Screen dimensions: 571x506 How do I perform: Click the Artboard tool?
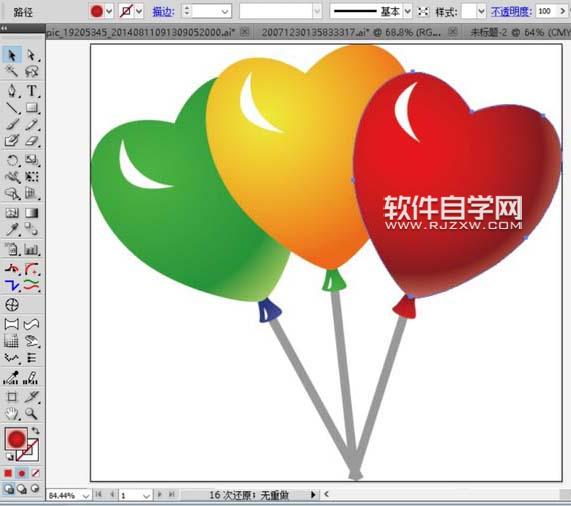click(12, 397)
